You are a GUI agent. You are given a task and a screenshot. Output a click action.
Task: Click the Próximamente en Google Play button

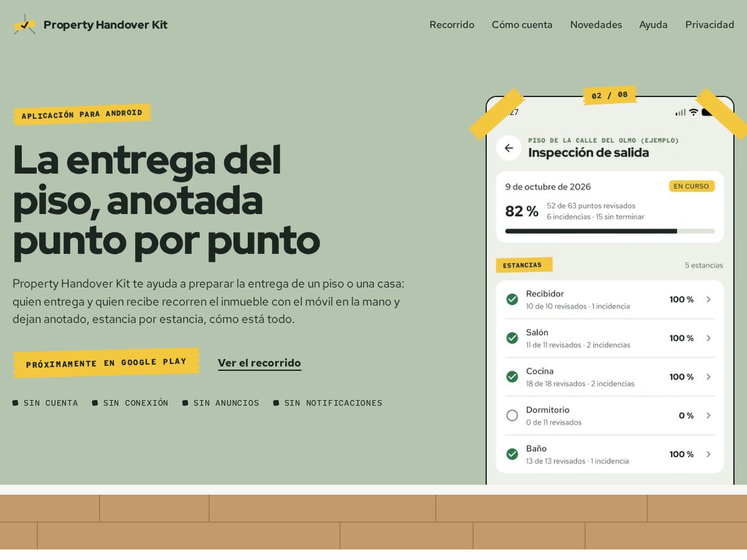[x=106, y=362]
